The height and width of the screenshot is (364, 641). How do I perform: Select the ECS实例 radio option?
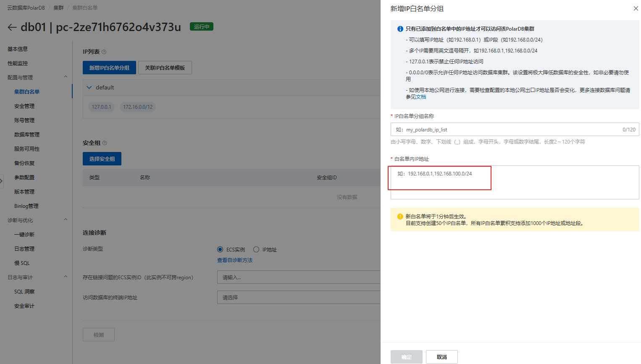[220, 249]
